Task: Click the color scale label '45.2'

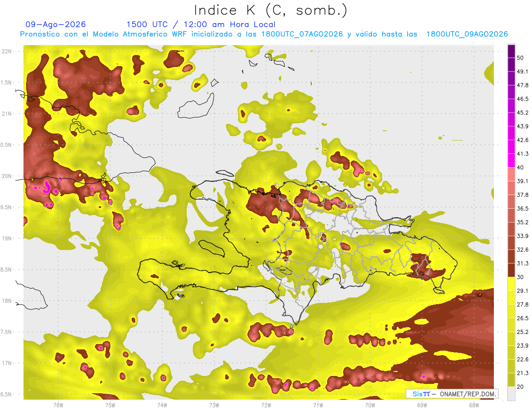Action: pos(523,113)
